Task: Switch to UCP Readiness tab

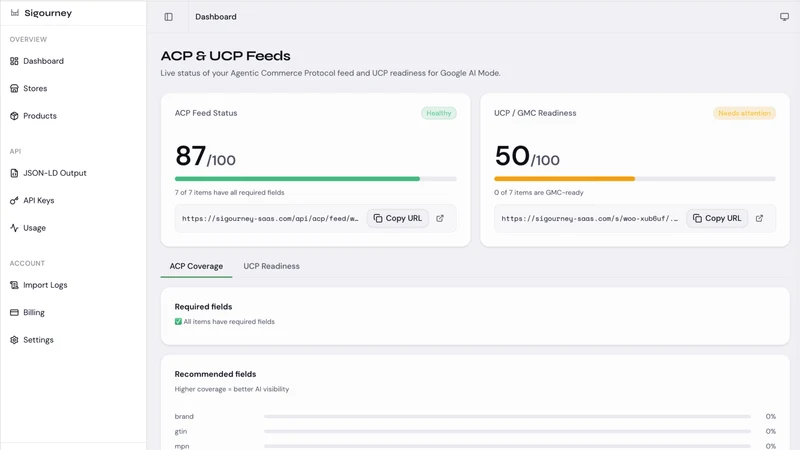Action: point(271,266)
